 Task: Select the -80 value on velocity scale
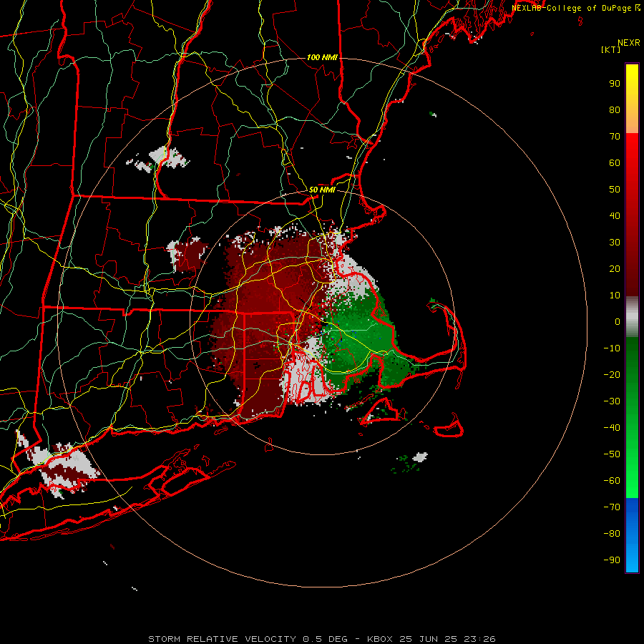tap(612, 534)
